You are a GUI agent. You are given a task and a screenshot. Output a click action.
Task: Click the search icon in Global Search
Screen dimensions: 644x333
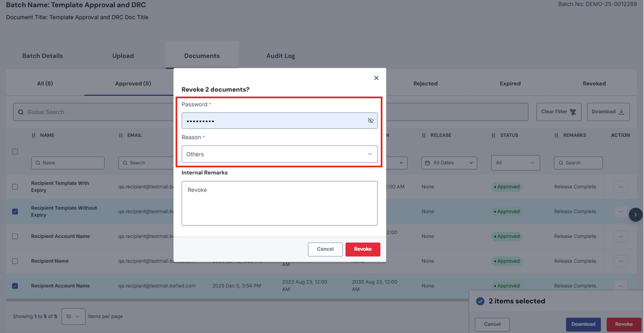click(21, 112)
